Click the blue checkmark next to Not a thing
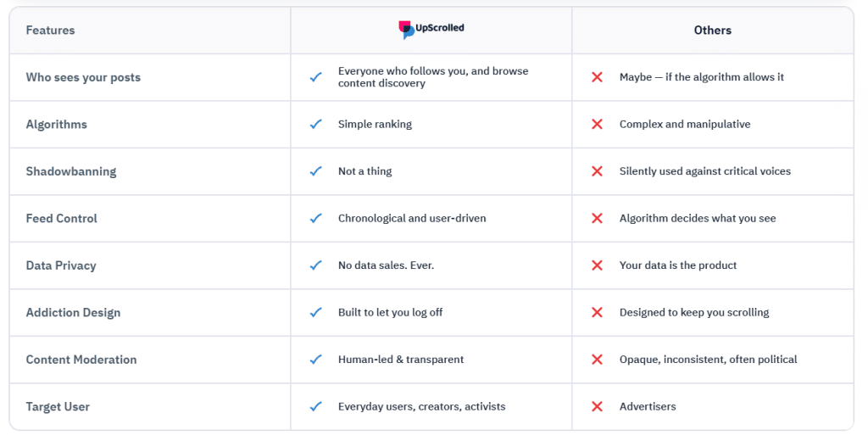 pyautogui.click(x=316, y=171)
